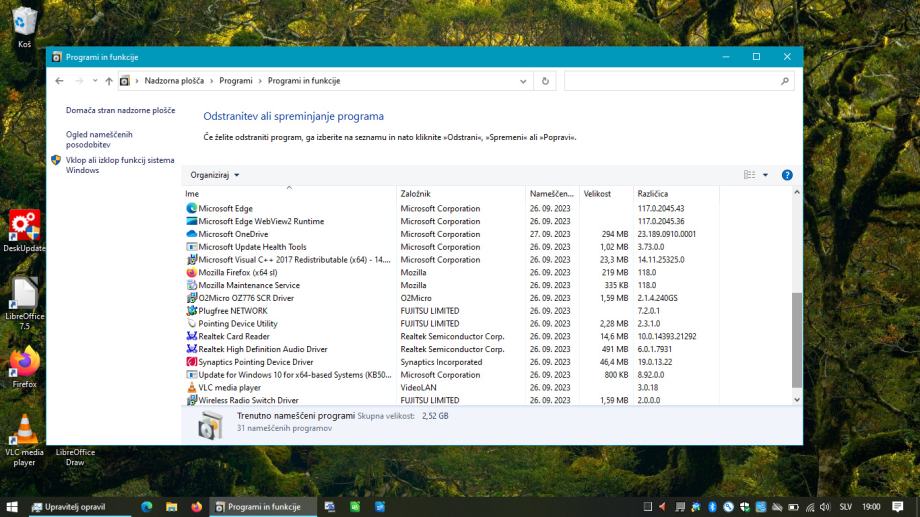Open the Koš recycle bin desktop icon
This screenshot has width=920, height=517.
click(x=24, y=27)
